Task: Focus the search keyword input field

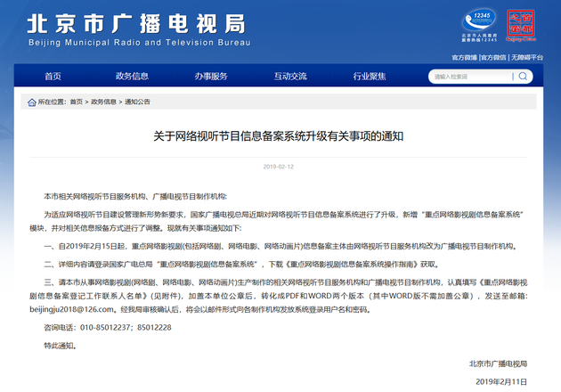Action: point(470,77)
